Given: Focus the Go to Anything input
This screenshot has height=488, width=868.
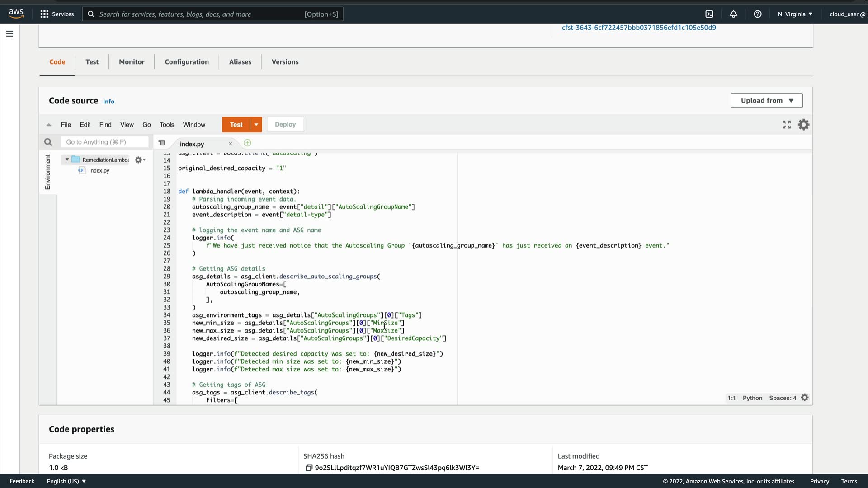Looking at the screenshot, I should pyautogui.click(x=105, y=142).
